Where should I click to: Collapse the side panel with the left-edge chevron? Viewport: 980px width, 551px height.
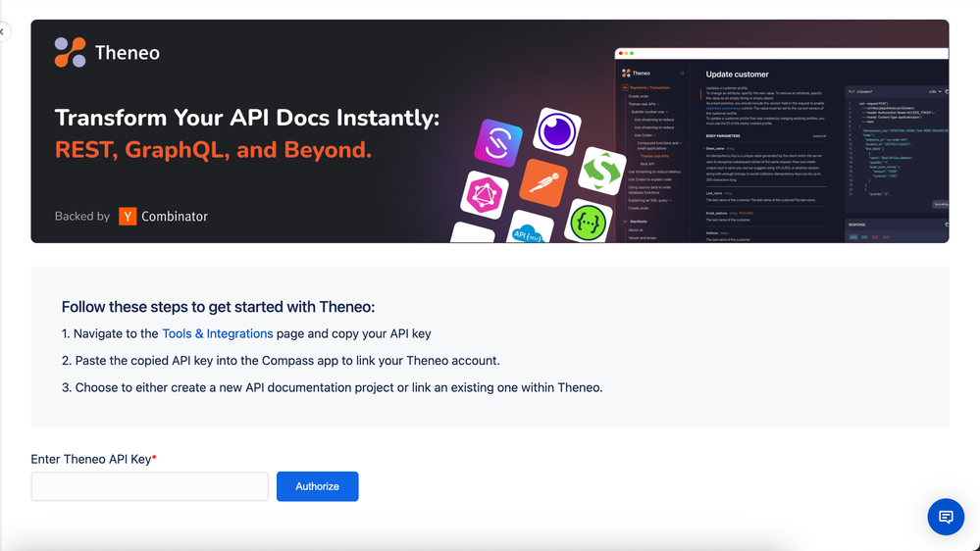(3, 31)
